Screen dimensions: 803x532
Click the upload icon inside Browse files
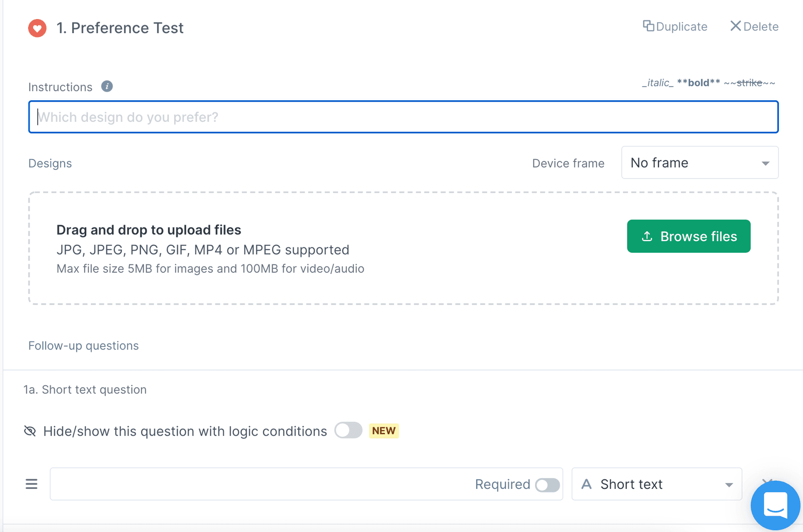pyautogui.click(x=647, y=236)
